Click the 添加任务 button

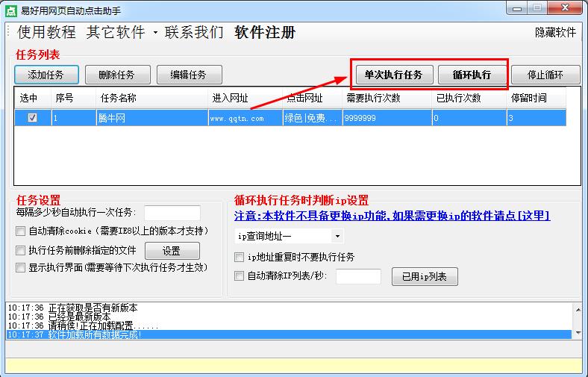point(46,75)
